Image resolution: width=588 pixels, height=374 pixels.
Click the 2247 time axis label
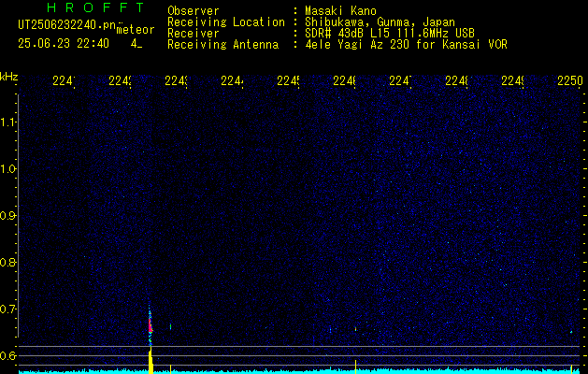tap(400, 80)
